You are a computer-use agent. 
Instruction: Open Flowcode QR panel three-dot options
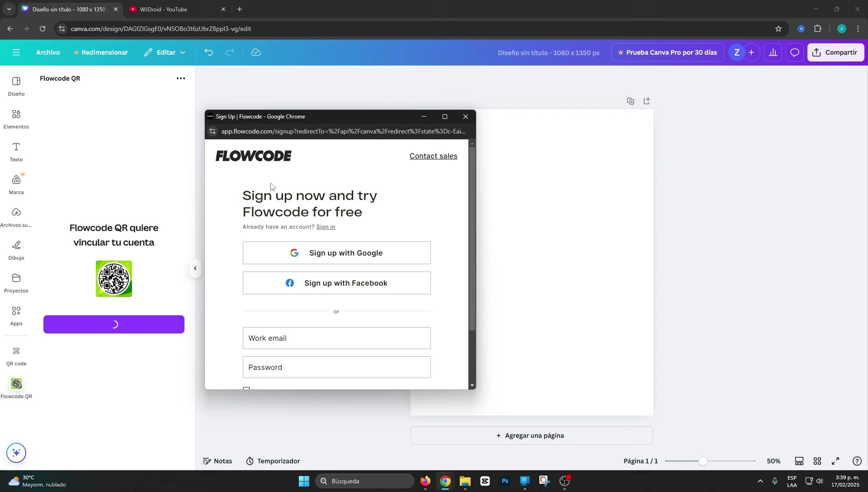point(181,78)
